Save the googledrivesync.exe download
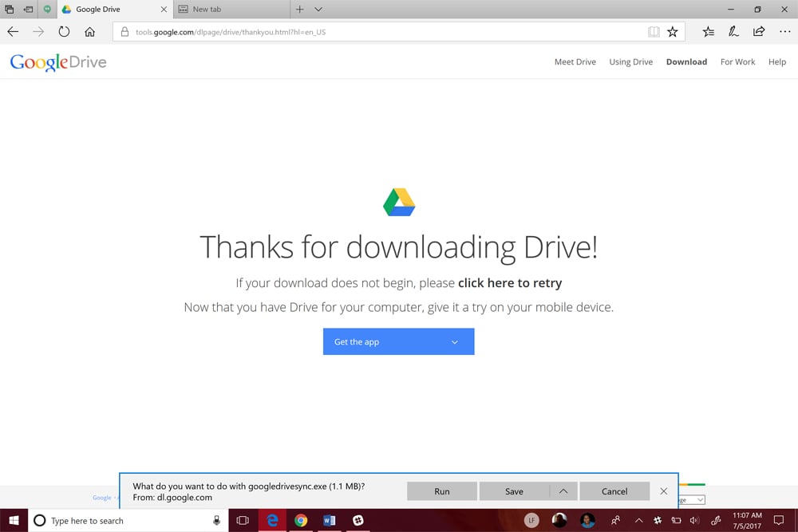Image resolution: width=798 pixels, height=532 pixels. pyautogui.click(x=514, y=491)
